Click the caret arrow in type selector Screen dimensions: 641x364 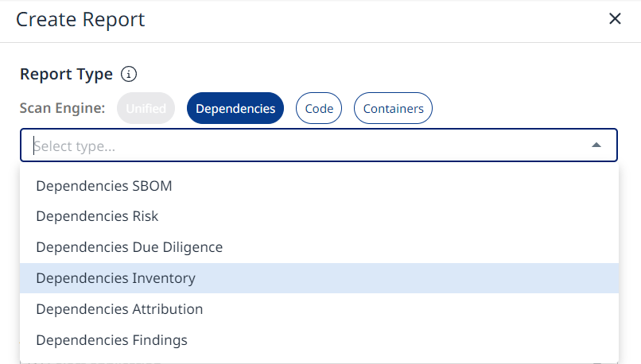click(x=596, y=145)
